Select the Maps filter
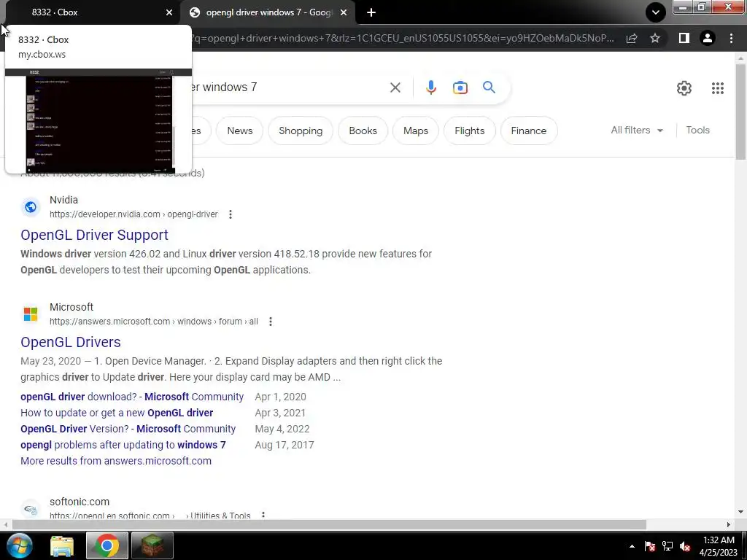747x560 pixels. [x=415, y=131]
